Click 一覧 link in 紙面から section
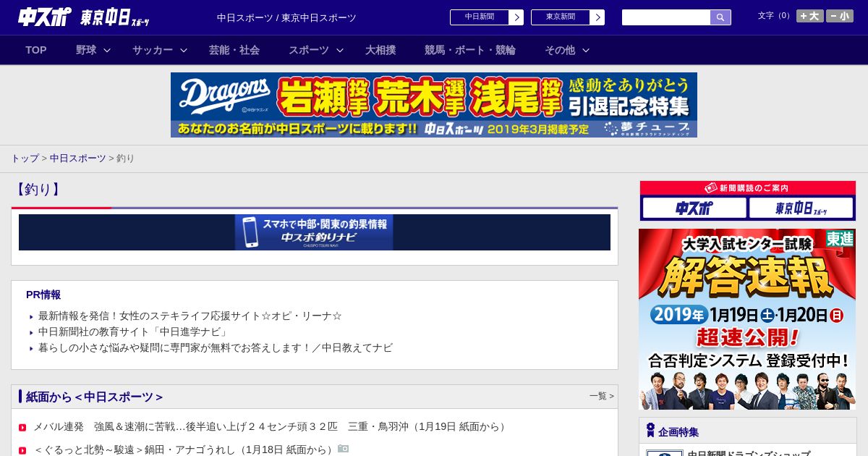Image resolution: width=868 pixels, height=456 pixels. [x=602, y=396]
